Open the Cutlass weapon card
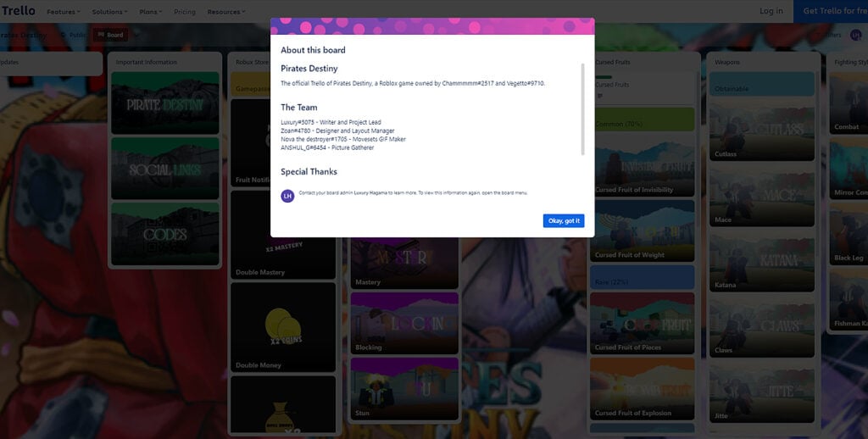Image resolution: width=868 pixels, height=439 pixels. tap(762, 131)
